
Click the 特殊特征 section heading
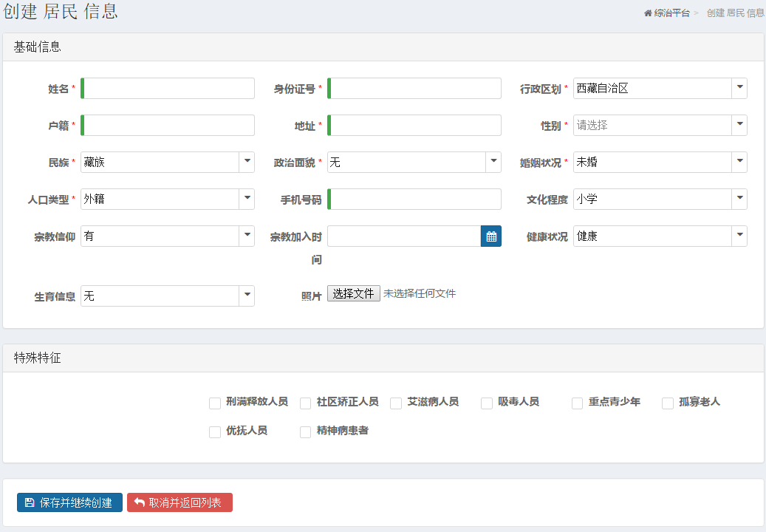click(37, 358)
